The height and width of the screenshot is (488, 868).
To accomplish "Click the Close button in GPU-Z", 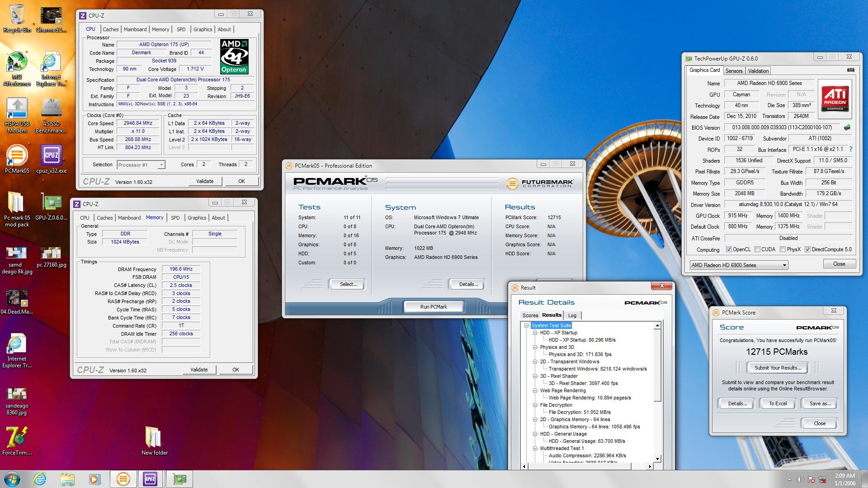I will point(839,264).
